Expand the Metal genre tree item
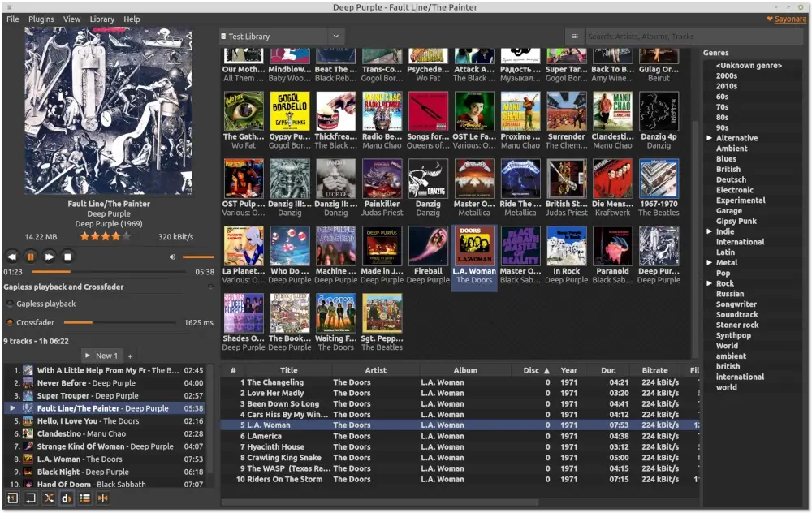The width and height of the screenshot is (812, 513). (x=709, y=263)
